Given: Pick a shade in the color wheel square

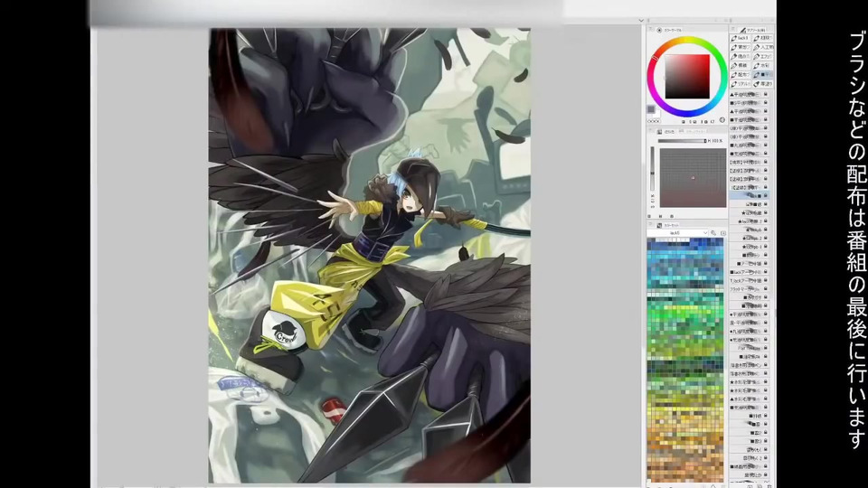Looking at the screenshot, I should pos(687,76).
